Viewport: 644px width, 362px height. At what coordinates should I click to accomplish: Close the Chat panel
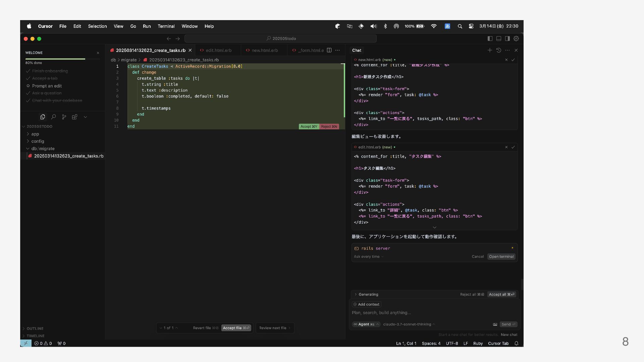(516, 50)
